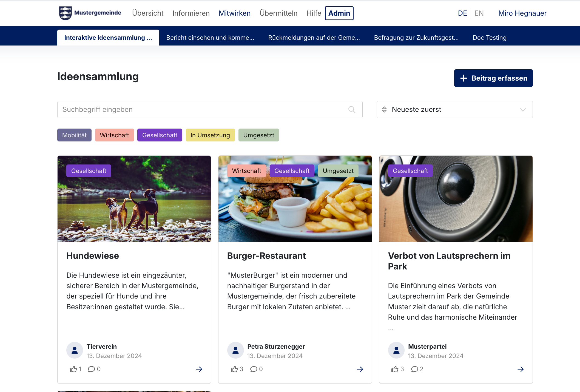Screen dimensions: 580x392
Task: Switch to the Doc Testing tab
Action: click(489, 38)
